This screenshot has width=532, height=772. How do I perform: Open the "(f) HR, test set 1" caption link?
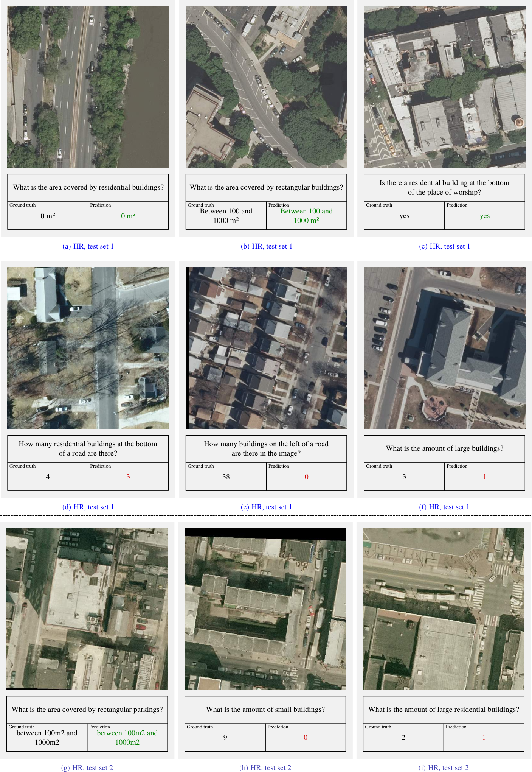coord(444,507)
